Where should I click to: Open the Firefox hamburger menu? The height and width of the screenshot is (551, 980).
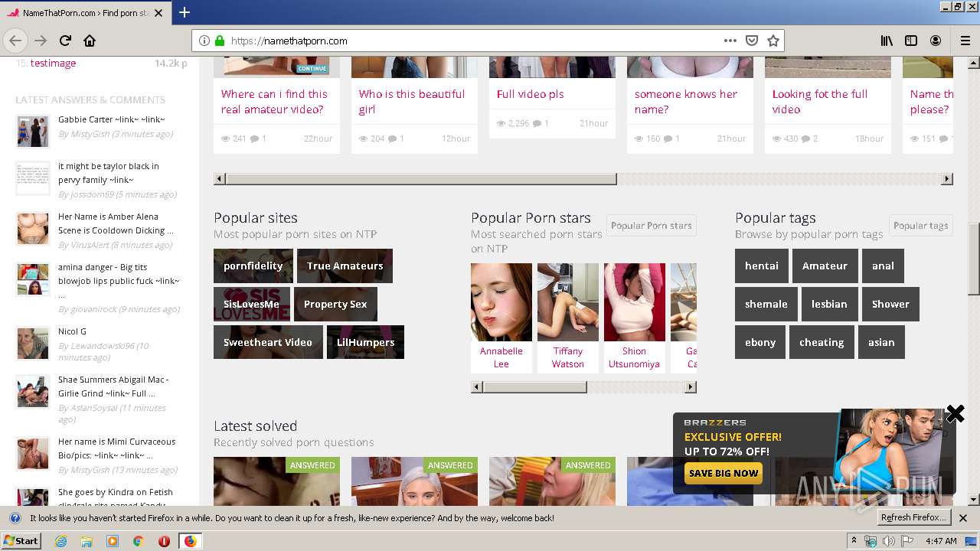tap(965, 41)
